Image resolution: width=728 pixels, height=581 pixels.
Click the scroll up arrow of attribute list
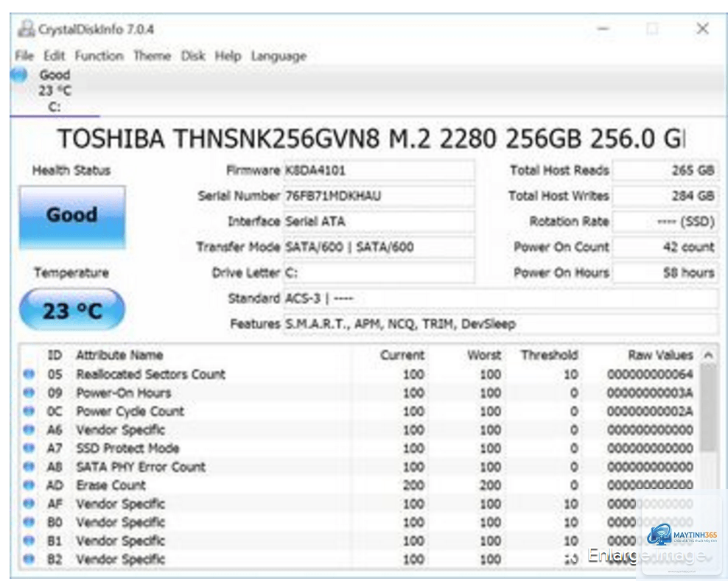(708, 356)
